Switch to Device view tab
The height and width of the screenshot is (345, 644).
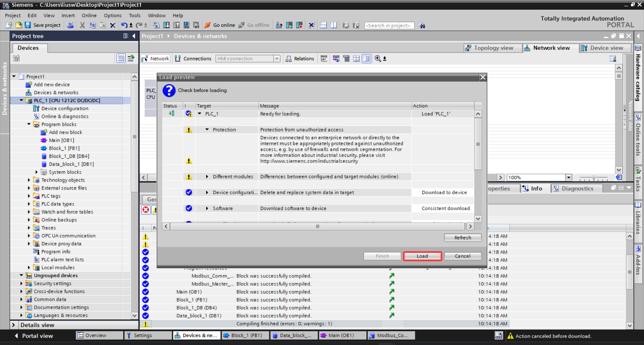606,48
